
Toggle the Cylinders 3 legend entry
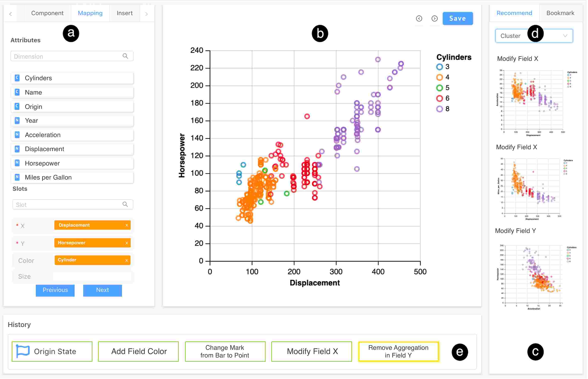440,66
